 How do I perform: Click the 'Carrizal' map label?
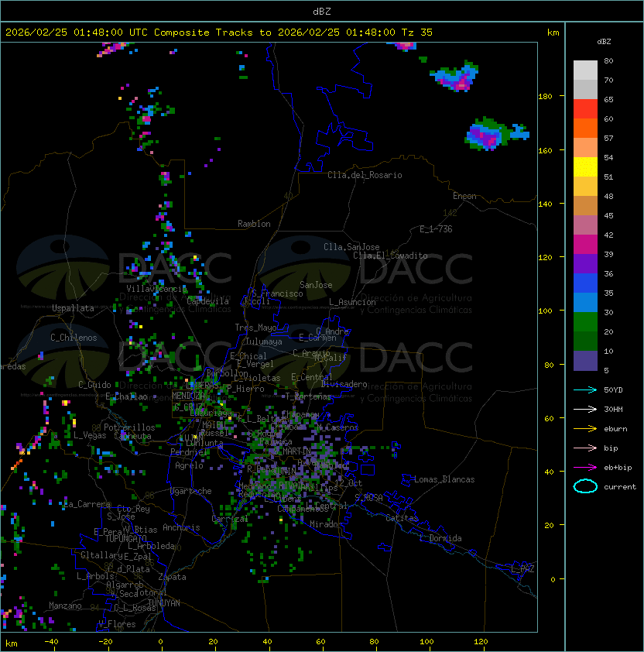[230, 519]
